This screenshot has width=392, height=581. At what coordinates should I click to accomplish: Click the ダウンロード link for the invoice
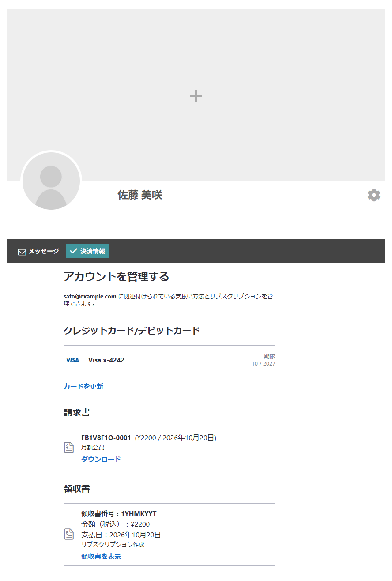tap(101, 459)
